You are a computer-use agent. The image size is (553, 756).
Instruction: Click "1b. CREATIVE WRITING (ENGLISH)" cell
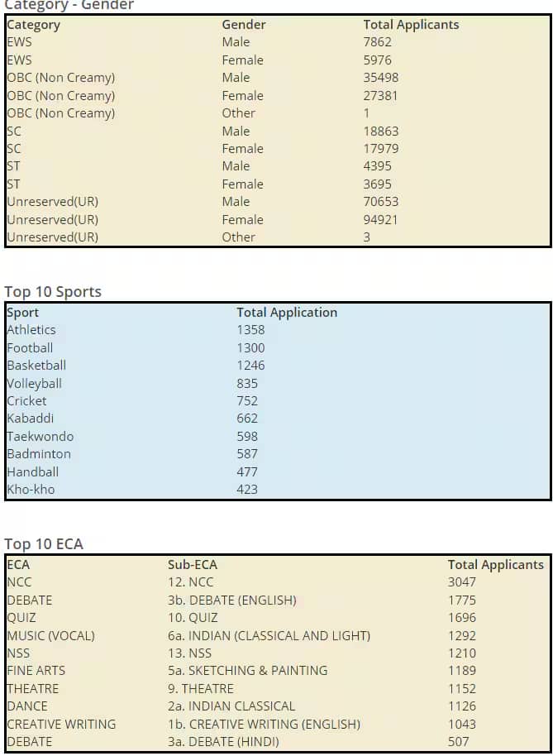point(264,725)
